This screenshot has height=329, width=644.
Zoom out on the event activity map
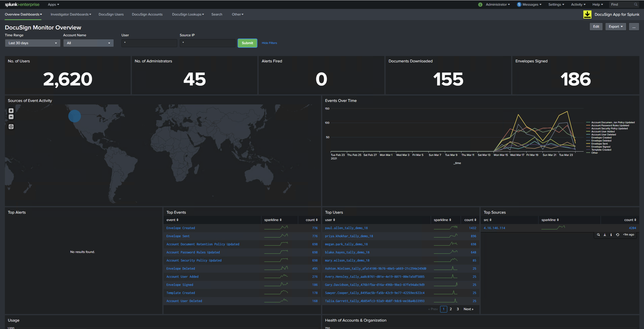pyautogui.click(x=11, y=117)
